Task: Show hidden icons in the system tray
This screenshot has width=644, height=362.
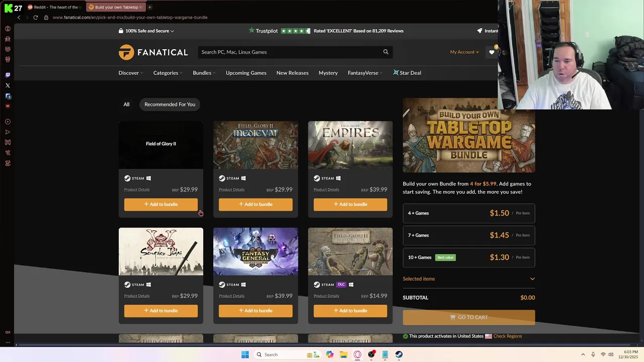Action: click(x=583, y=354)
